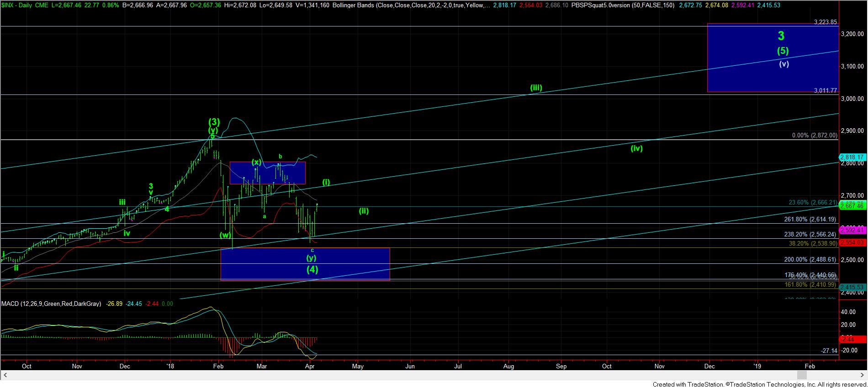Viewport: 868px width, 388px height.
Task: Click the Created with TradeStation credit text
Action: pyautogui.click(x=759, y=384)
